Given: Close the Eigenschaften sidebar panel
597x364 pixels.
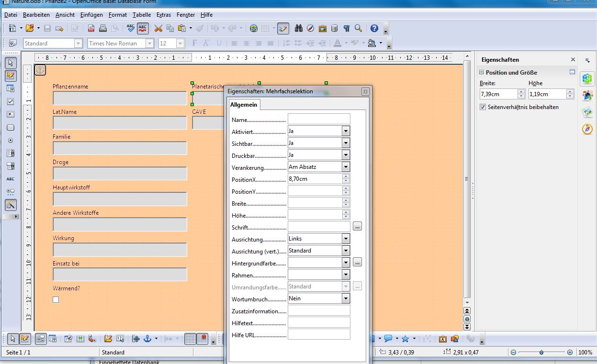Looking at the screenshot, I should pos(573,60).
